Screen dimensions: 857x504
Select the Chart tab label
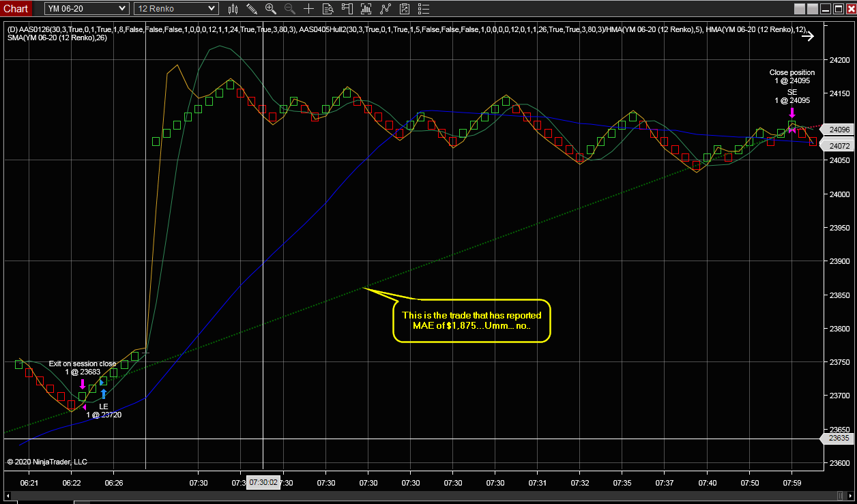tap(16, 8)
